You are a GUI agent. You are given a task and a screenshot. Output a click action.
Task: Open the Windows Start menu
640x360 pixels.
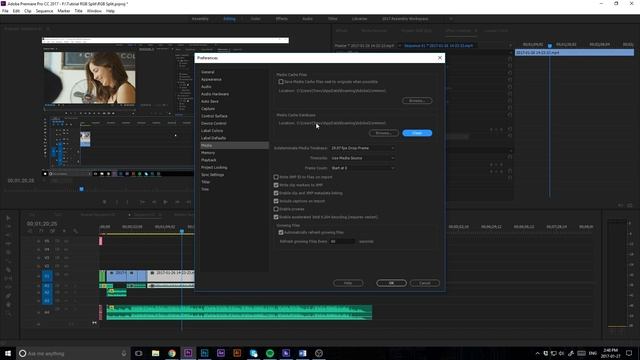pyautogui.click(x=8, y=353)
